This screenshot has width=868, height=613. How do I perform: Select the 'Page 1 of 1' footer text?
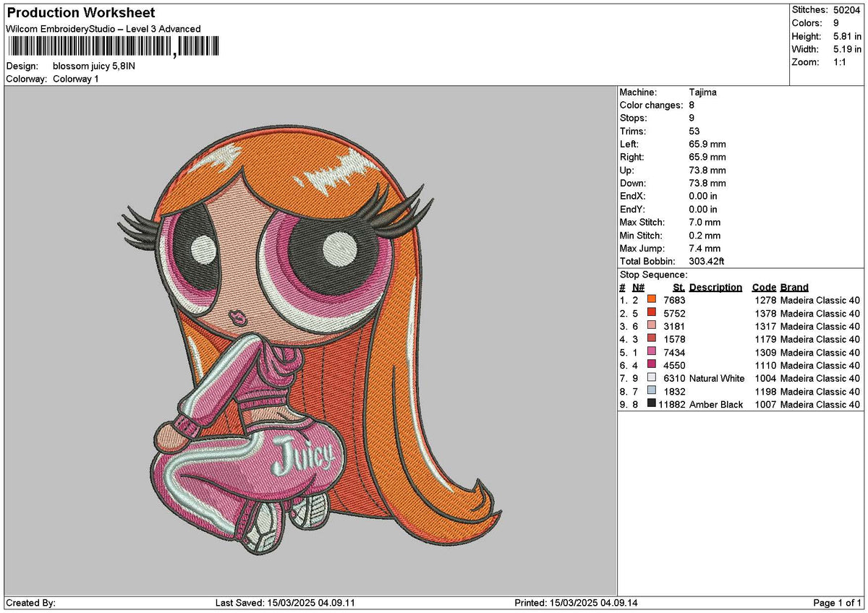click(837, 603)
